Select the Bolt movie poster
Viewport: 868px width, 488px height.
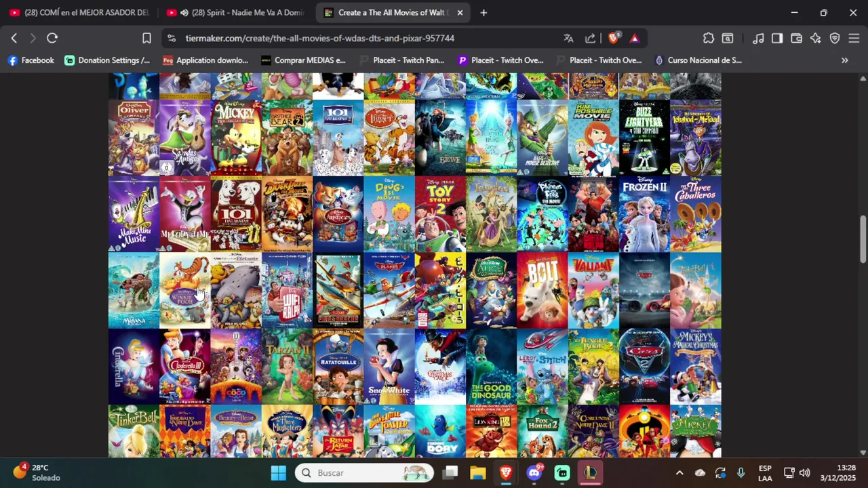[x=542, y=291]
